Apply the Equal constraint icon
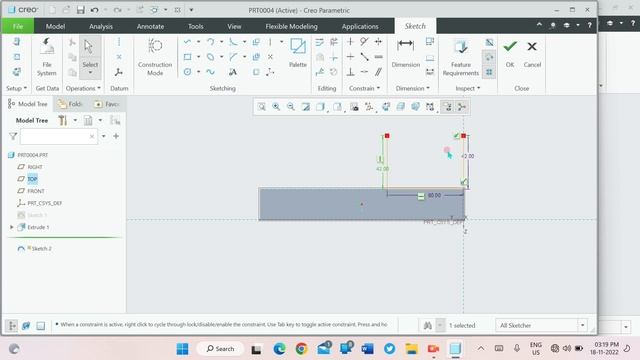640x360 pixels. (x=378, y=57)
